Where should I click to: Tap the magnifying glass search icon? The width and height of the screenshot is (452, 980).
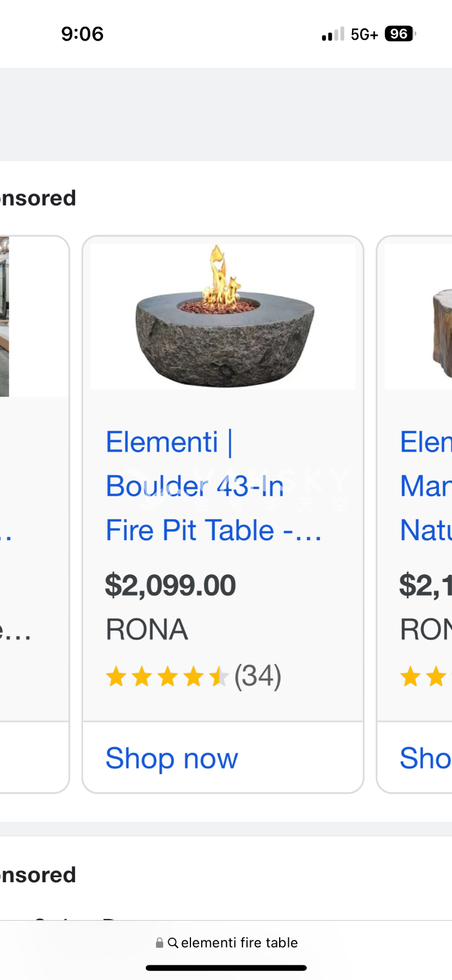173,943
